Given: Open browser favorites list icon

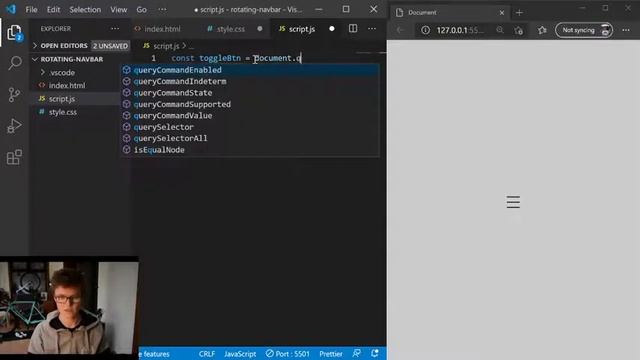Looking at the screenshot, I should 542,30.
